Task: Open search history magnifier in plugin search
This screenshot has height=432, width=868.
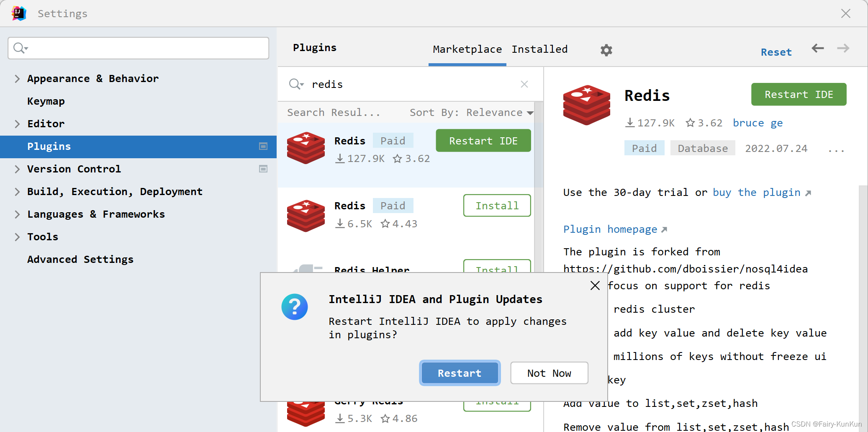Action: (x=296, y=84)
